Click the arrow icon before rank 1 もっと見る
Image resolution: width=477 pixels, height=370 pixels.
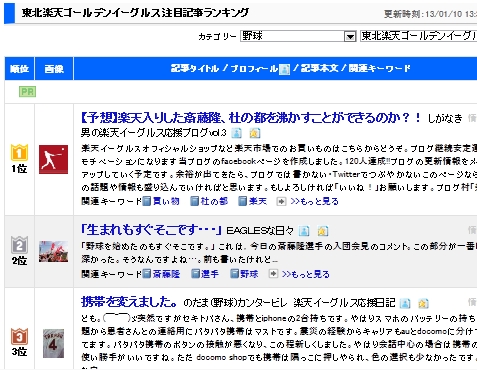point(281,201)
